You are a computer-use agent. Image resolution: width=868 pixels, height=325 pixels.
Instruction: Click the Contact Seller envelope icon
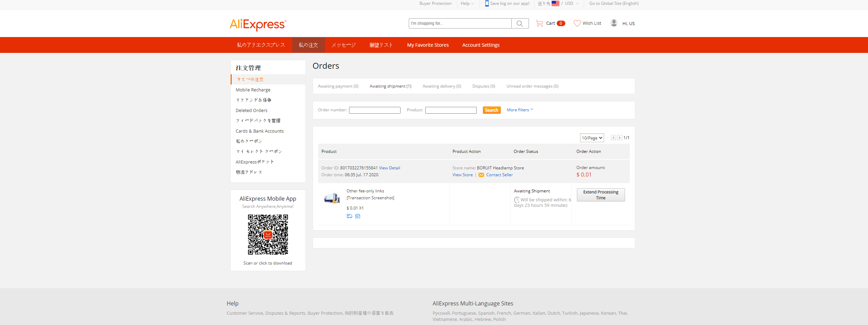[481, 175]
